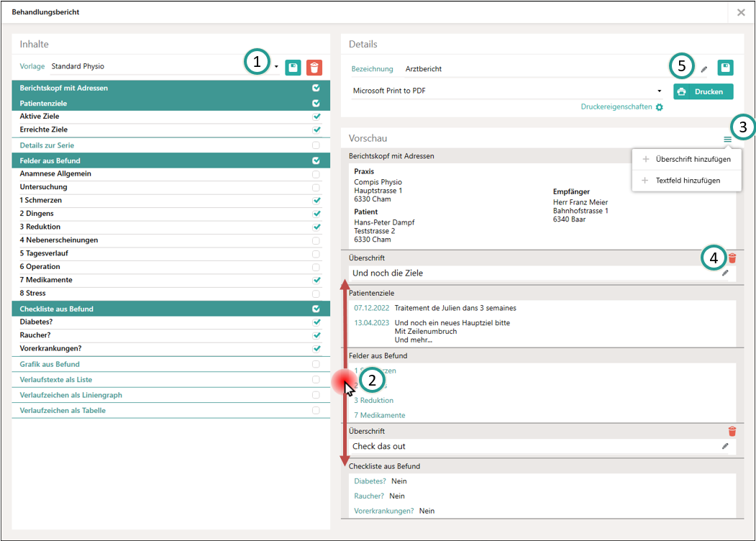Delete the selected Vorlage template
This screenshot has width=756, height=541.
[314, 67]
